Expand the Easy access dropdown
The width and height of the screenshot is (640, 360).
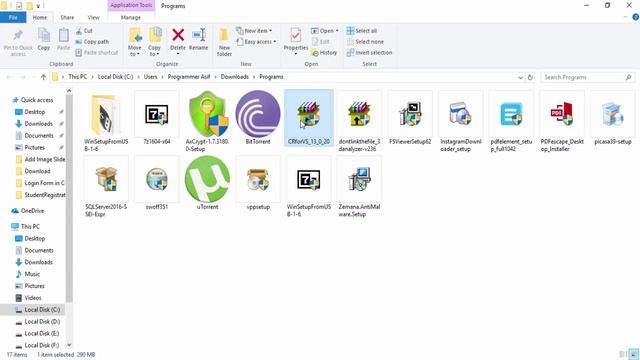[256, 42]
